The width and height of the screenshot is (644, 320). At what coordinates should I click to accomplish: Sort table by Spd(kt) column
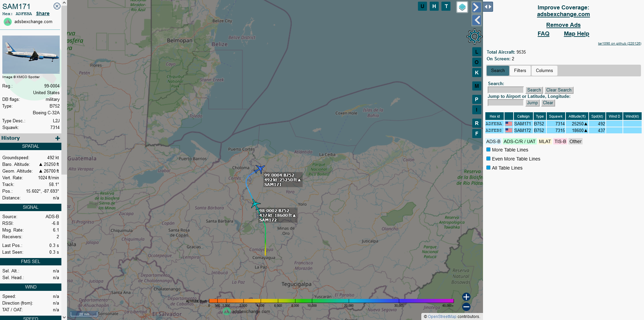point(597,116)
